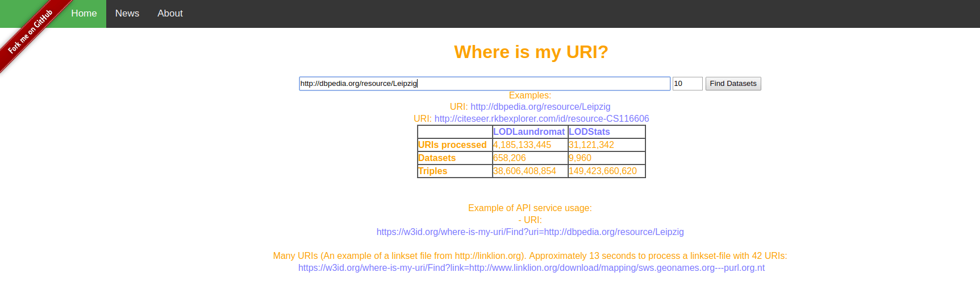Open the About page
This screenshot has height=305, width=980.
point(170,14)
